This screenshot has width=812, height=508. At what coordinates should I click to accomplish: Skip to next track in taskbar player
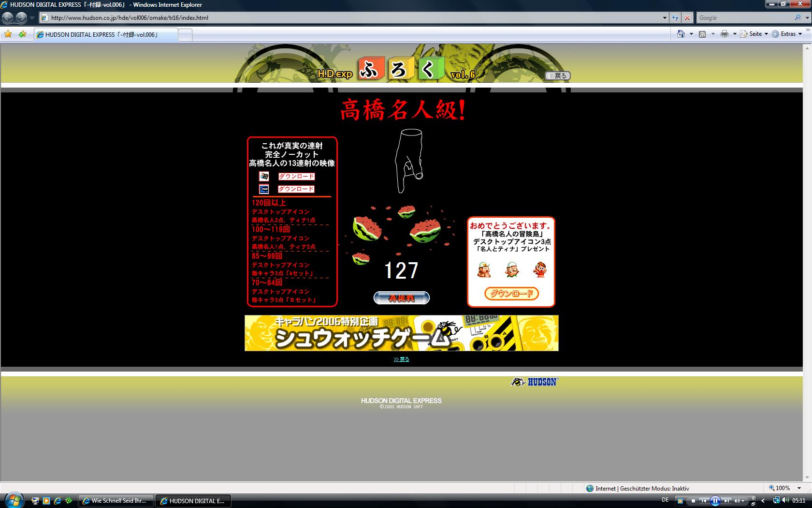pyautogui.click(x=726, y=501)
